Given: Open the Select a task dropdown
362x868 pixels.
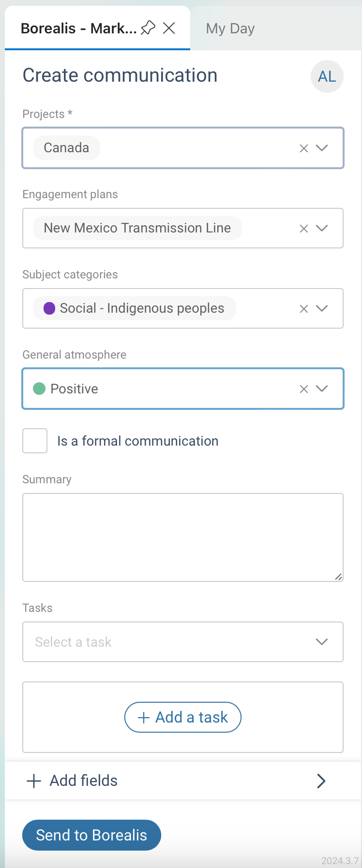Looking at the screenshot, I should [x=321, y=642].
